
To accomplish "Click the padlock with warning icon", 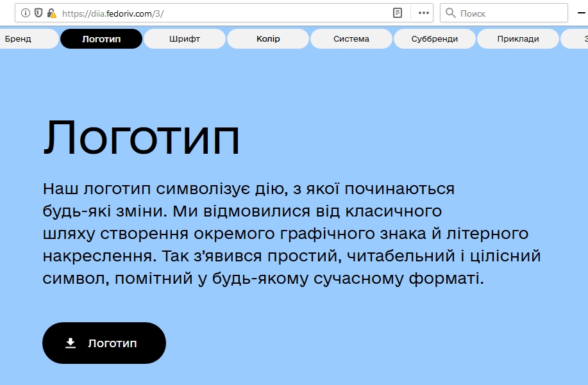I will pos(51,13).
